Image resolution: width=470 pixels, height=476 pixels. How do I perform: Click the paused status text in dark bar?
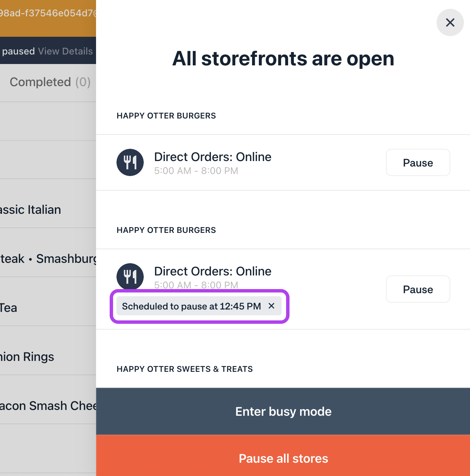click(18, 51)
